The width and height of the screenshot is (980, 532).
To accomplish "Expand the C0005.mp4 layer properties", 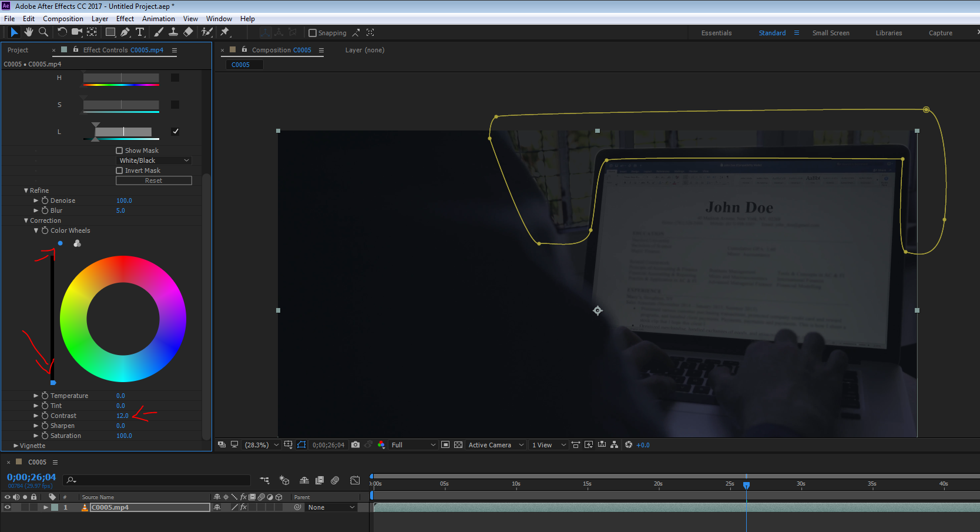I will (x=46, y=507).
